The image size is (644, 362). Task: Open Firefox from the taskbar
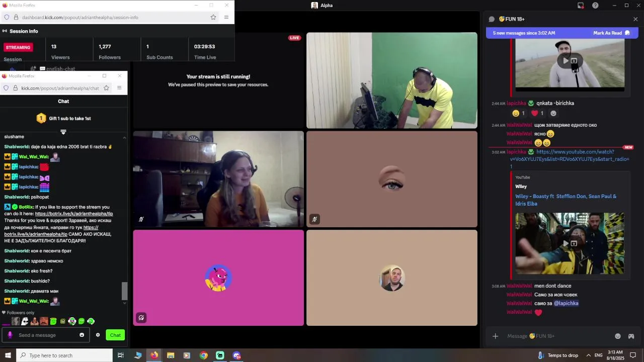(154, 355)
